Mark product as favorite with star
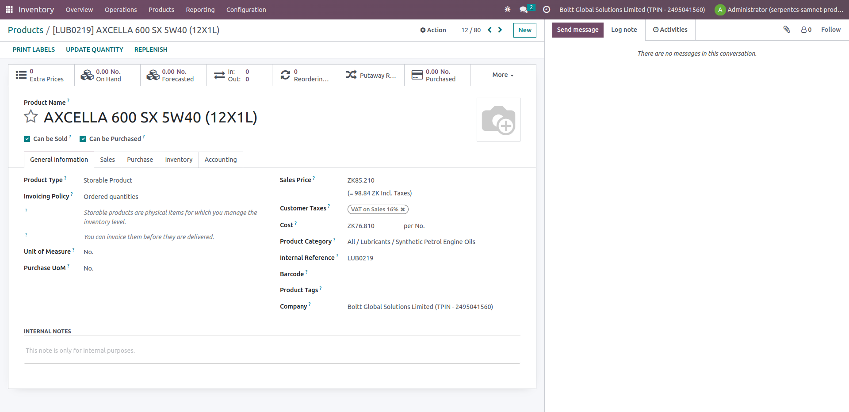This screenshot has height=412, width=849. (31, 116)
